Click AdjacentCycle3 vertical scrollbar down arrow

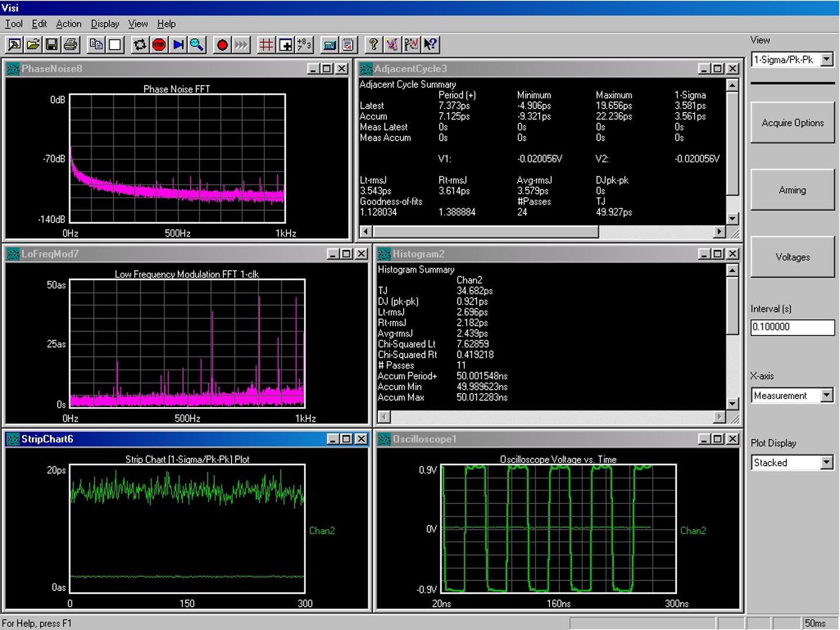[x=733, y=219]
